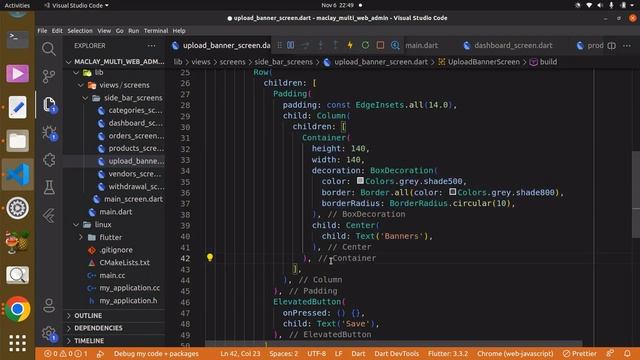Click the Prettier status bar button
Viewport: 640px width, 360px height.
click(x=580, y=353)
